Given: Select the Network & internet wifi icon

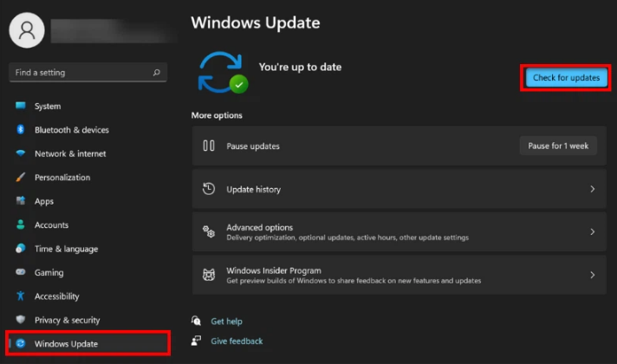Looking at the screenshot, I should coord(20,153).
